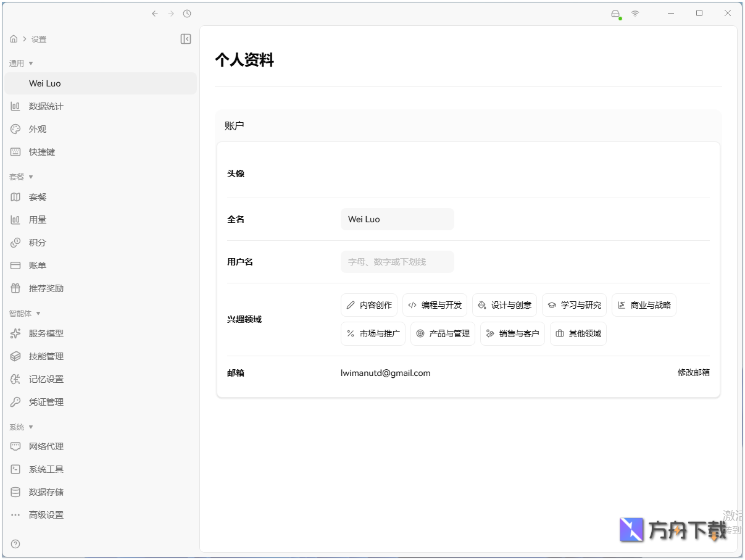
Task: Open the 外观 appearance settings icon
Action: coord(14,129)
